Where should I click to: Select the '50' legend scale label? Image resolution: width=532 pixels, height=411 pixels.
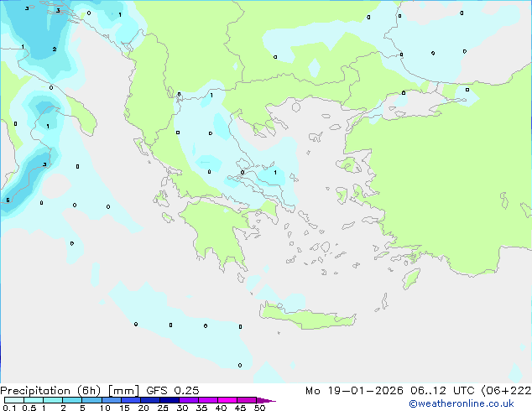(x=259, y=408)
